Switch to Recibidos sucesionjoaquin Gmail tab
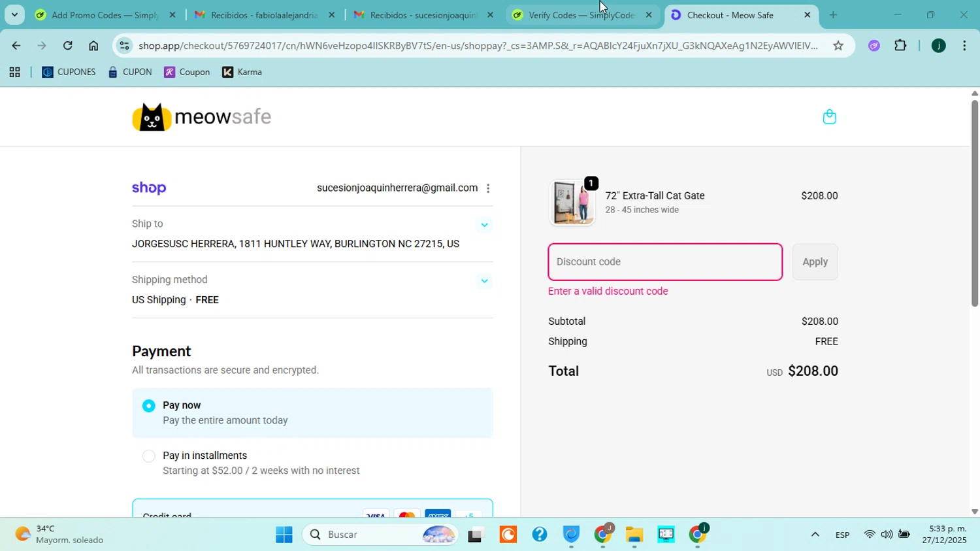The width and height of the screenshot is (980, 551). click(423, 14)
